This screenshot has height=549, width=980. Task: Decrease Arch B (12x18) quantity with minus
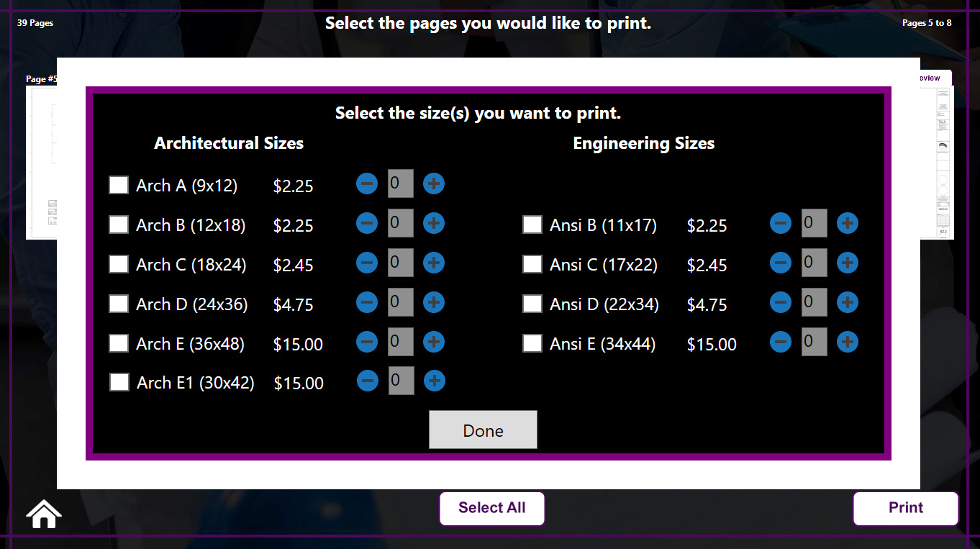367,224
